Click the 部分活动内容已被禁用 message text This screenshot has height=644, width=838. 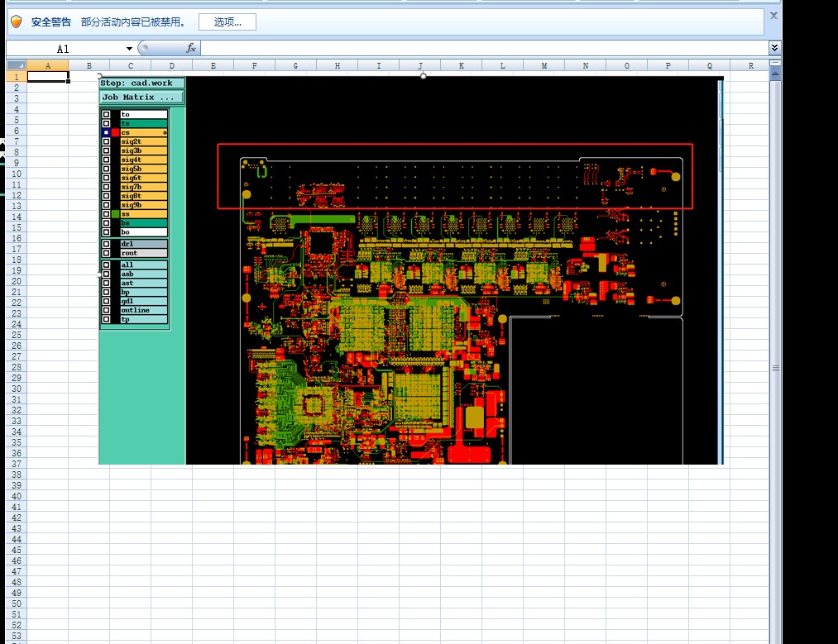(x=133, y=21)
